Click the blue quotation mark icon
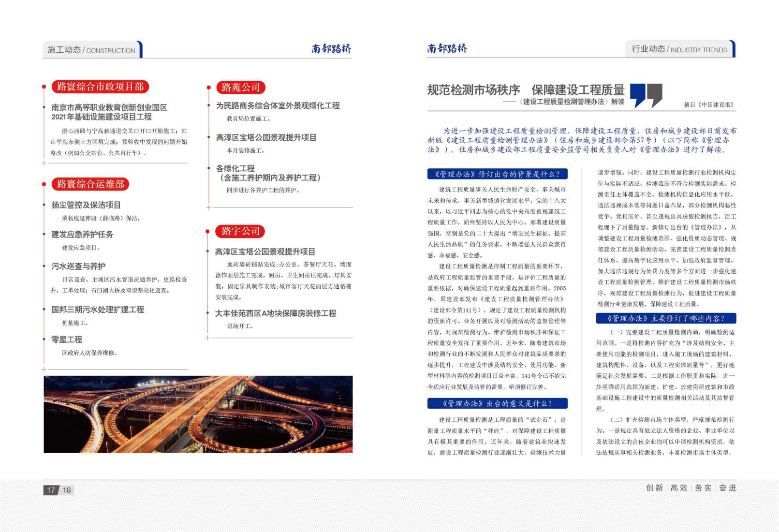 pyautogui.click(x=638, y=95)
